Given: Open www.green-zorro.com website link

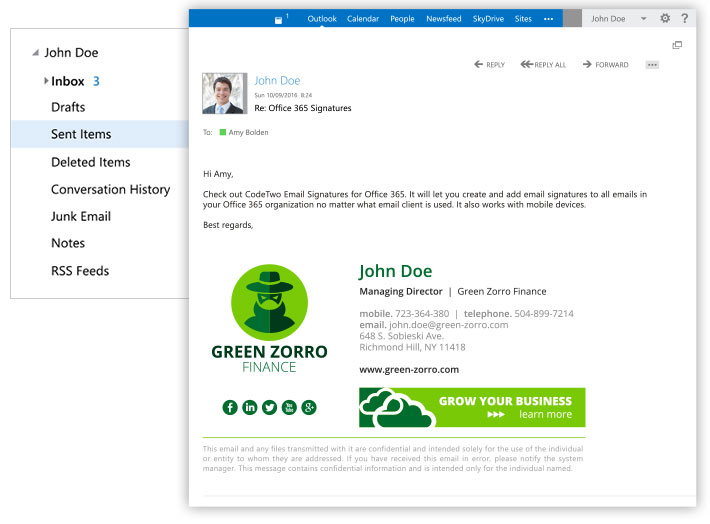Looking at the screenshot, I should [x=409, y=370].
